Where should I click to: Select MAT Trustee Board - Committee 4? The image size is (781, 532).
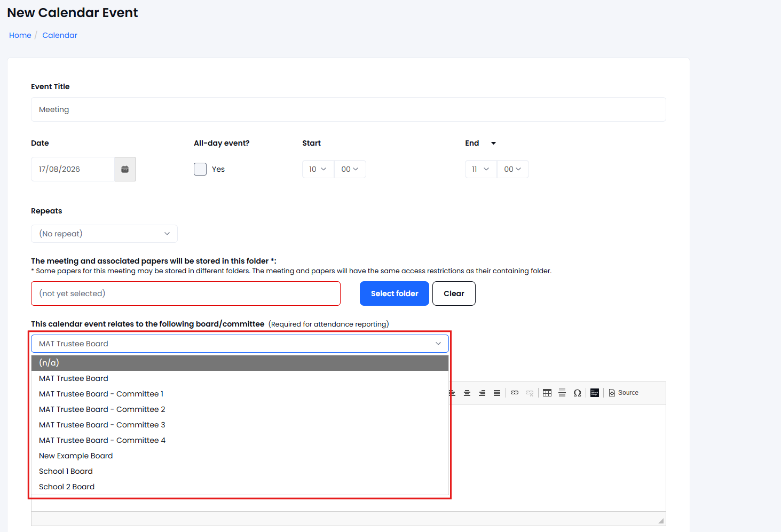tap(240, 440)
